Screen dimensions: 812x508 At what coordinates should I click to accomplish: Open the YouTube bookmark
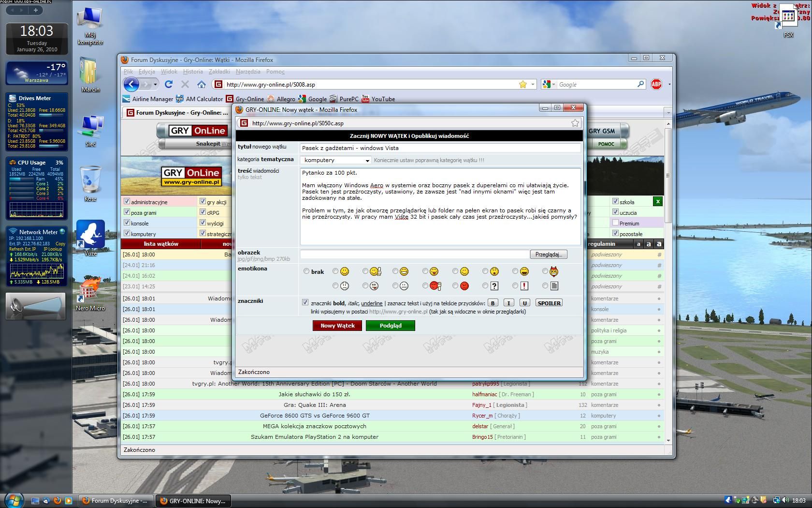[378, 99]
